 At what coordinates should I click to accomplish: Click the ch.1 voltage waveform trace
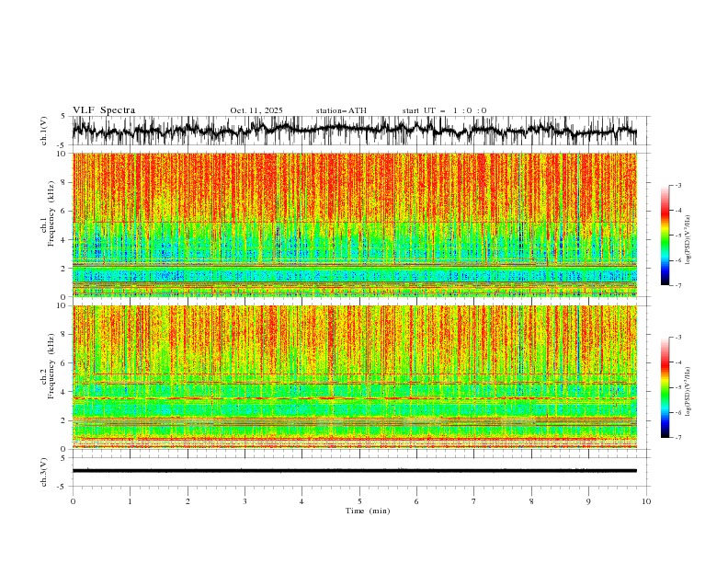pos(355,130)
